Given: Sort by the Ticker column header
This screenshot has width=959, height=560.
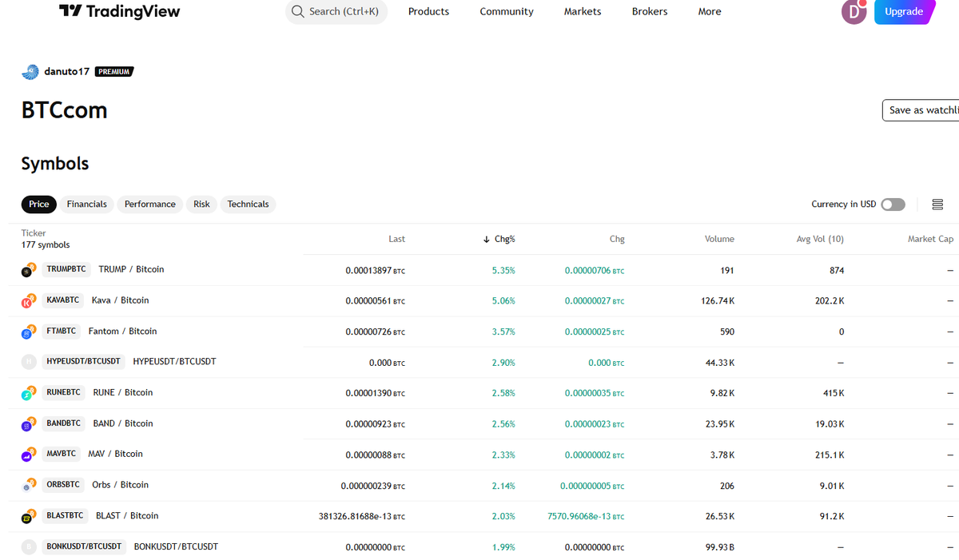Looking at the screenshot, I should [x=34, y=233].
